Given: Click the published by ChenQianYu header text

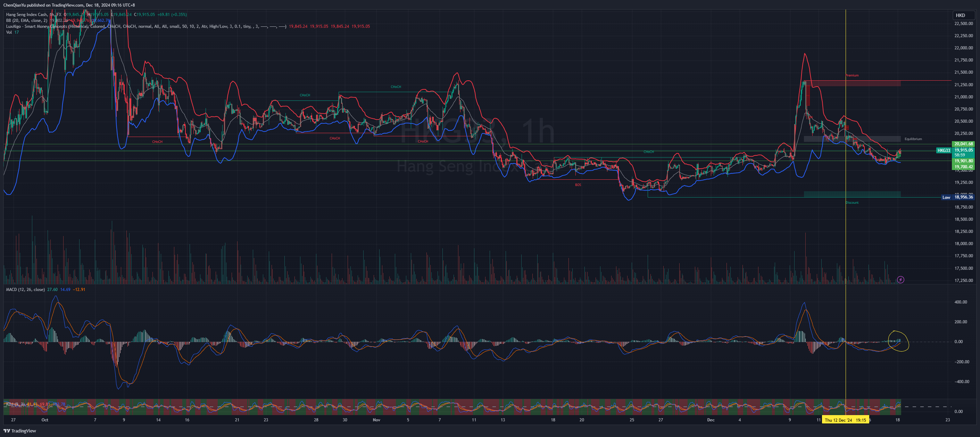Looking at the screenshot, I should 69,5.
